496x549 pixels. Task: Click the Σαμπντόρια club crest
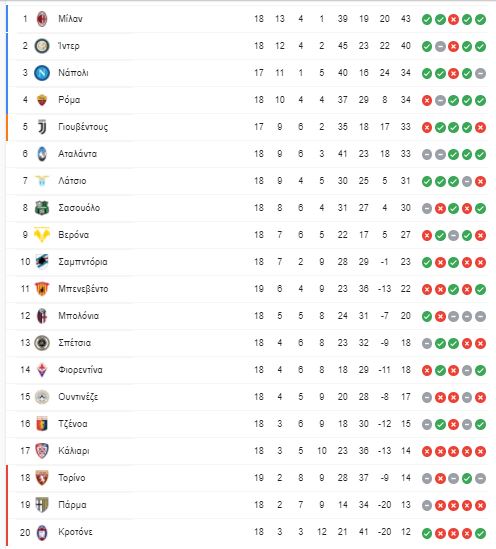pyautogui.click(x=42, y=262)
